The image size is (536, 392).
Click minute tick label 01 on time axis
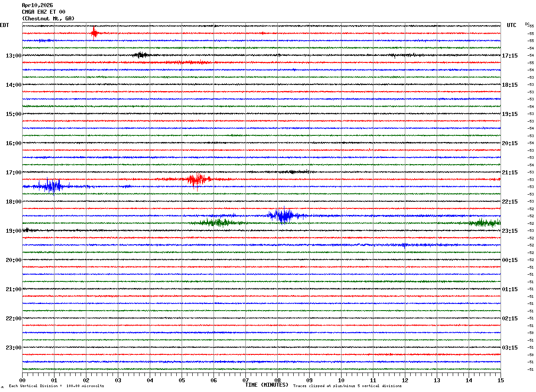point(54,380)
